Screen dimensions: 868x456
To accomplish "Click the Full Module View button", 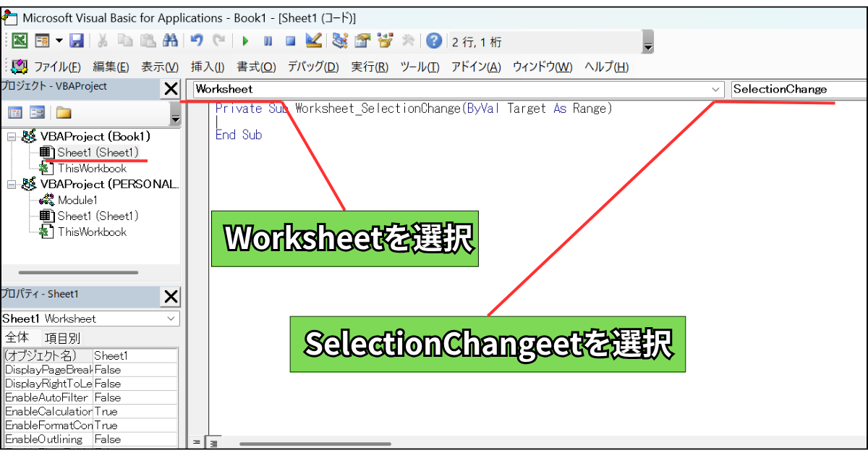I will (x=214, y=442).
